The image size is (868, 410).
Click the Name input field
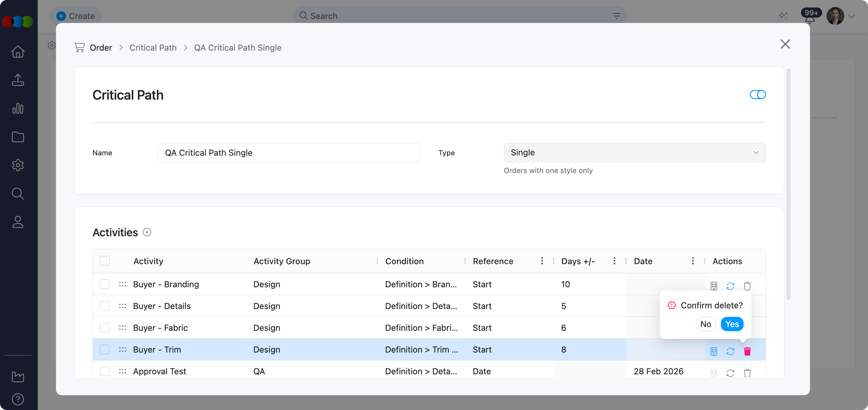pos(289,153)
